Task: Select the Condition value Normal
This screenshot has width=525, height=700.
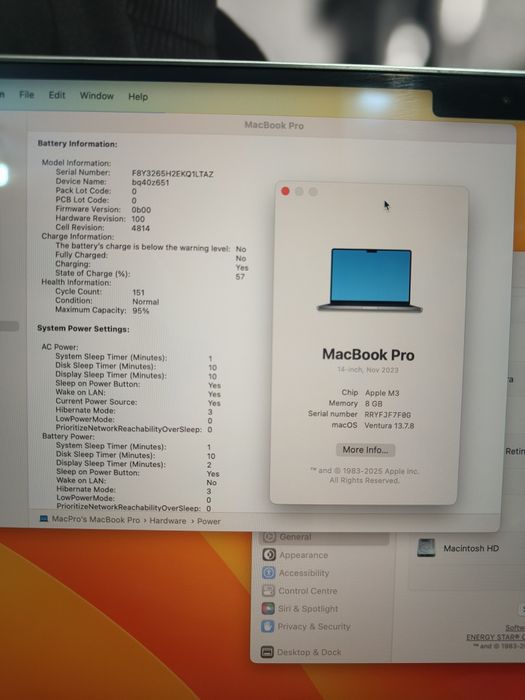Action: point(146,302)
